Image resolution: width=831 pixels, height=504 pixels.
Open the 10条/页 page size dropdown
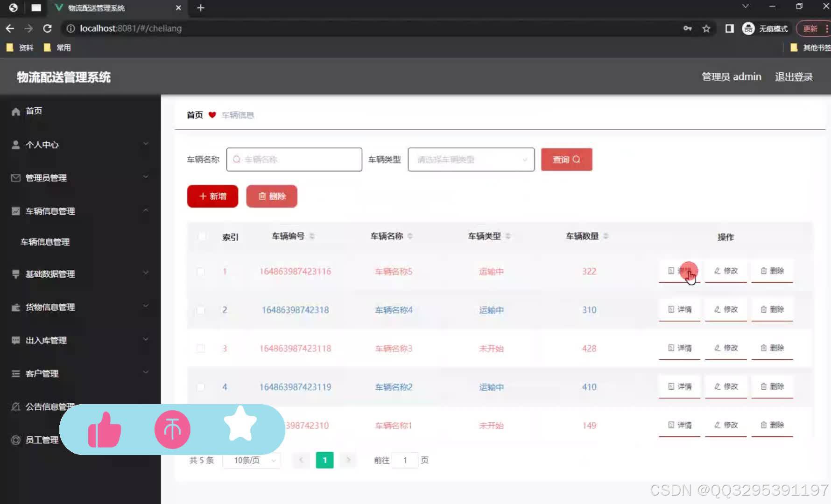251,460
